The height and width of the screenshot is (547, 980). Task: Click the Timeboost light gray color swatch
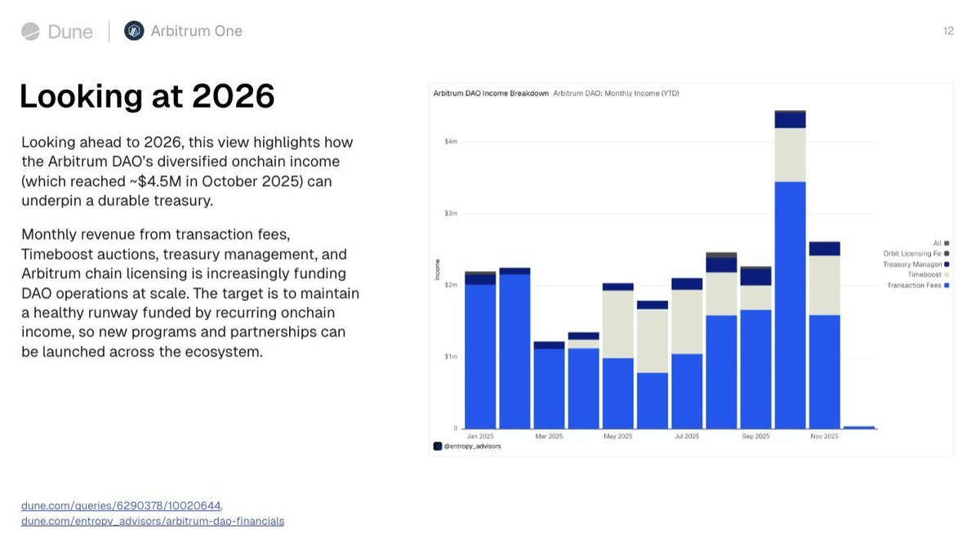tap(947, 275)
